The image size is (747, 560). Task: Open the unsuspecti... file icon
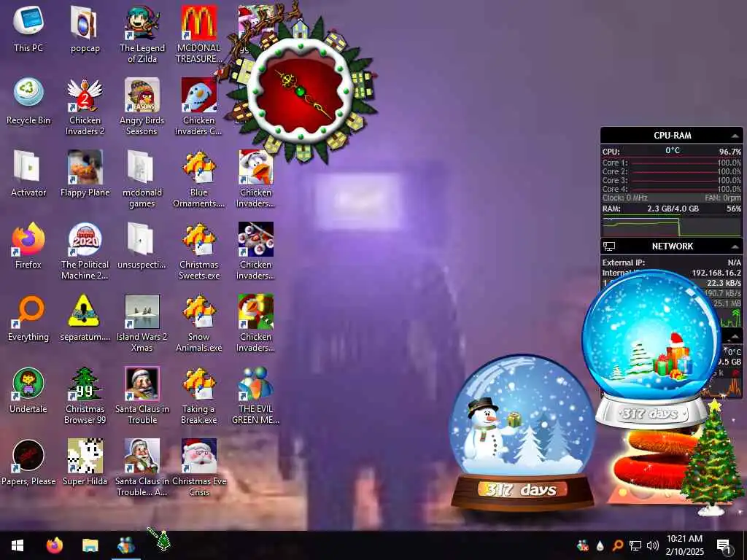click(x=142, y=245)
